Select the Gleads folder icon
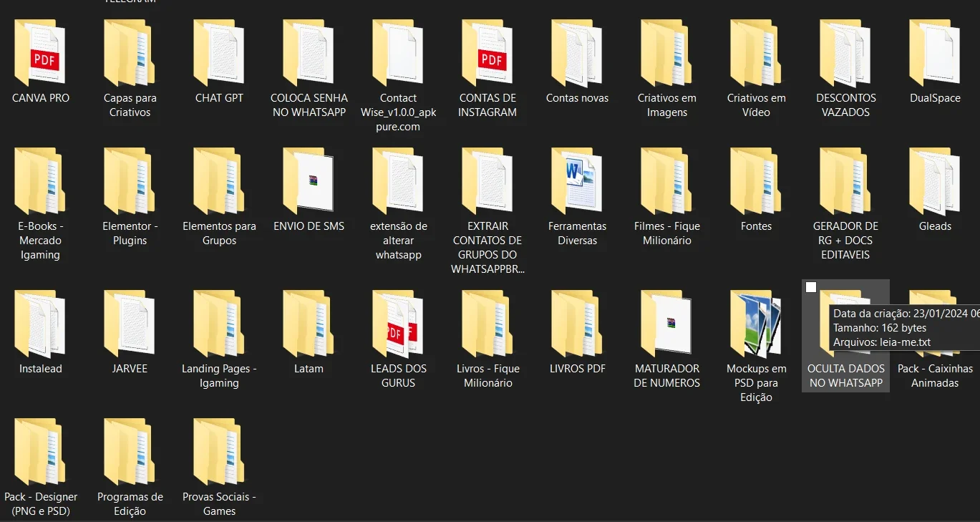The image size is (980, 522). (935, 180)
